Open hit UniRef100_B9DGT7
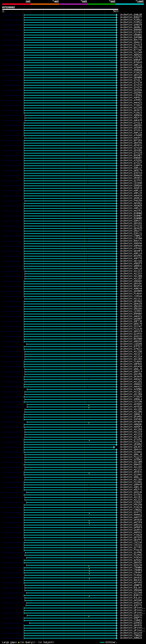146x644 pixels. pos(131,17)
